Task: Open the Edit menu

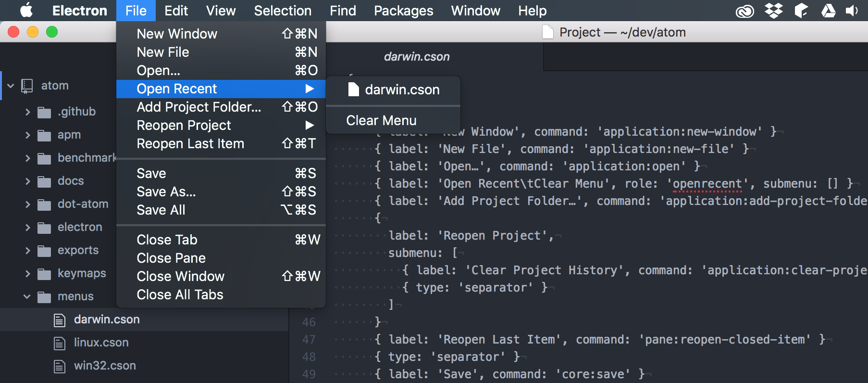Action: (176, 11)
